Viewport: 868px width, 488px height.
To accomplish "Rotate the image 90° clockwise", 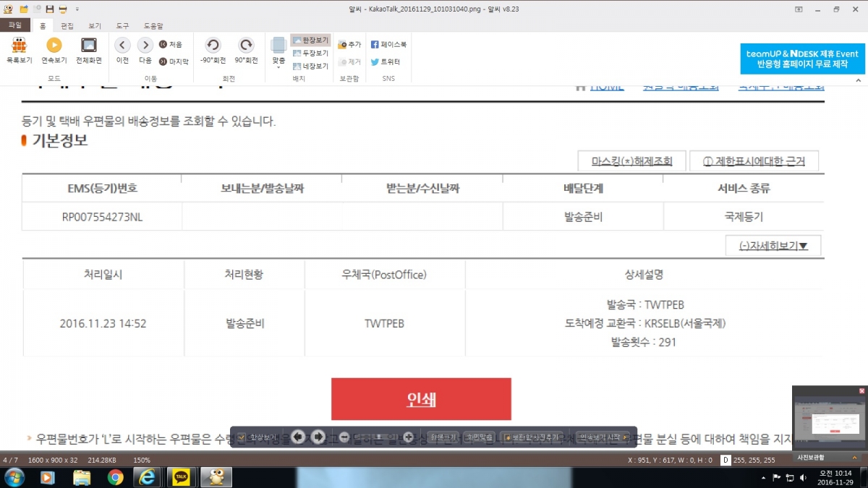I will point(247,51).
